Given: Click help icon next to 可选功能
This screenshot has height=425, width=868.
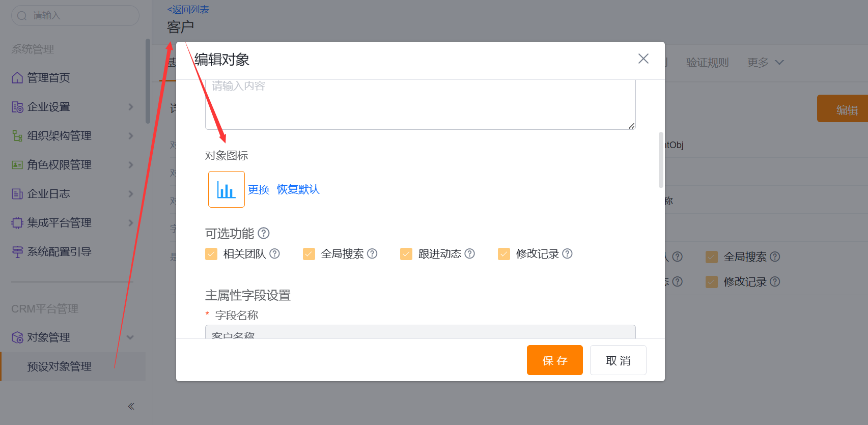Looking at the screenshot, I should click(x=264, y=233).
